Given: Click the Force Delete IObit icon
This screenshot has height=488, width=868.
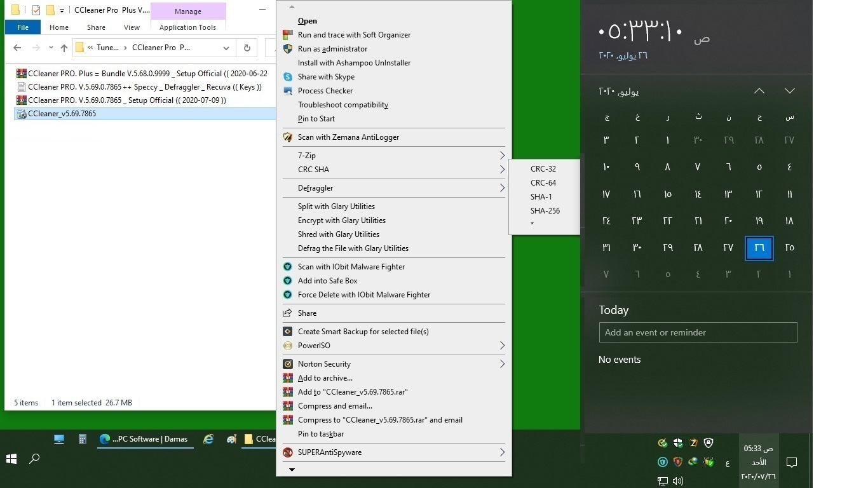Looking at the screenshot, I should [x=288, y=295].
